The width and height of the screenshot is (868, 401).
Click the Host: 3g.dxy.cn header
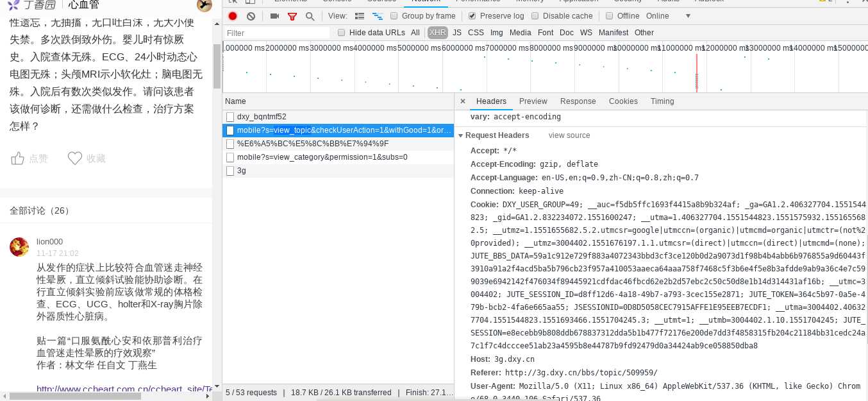tap(503, 359)
